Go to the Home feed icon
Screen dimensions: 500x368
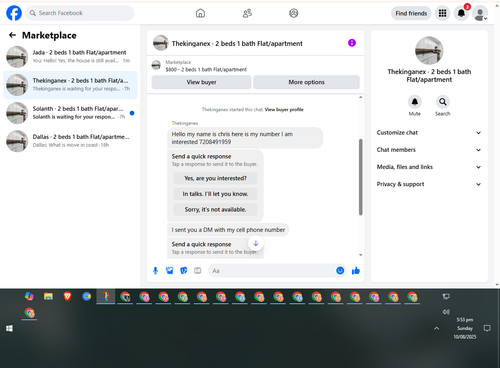(x=200, y=13)
